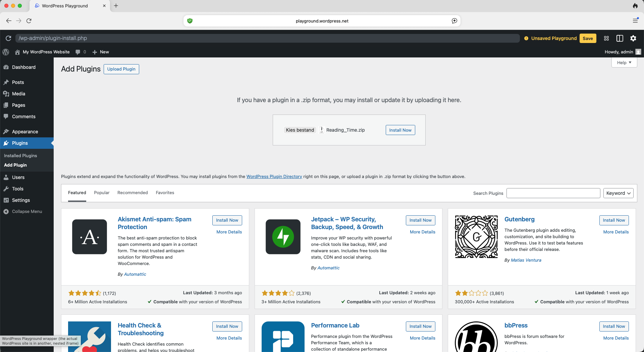Open WordPress Settings from the sidebar

point(21,200)
